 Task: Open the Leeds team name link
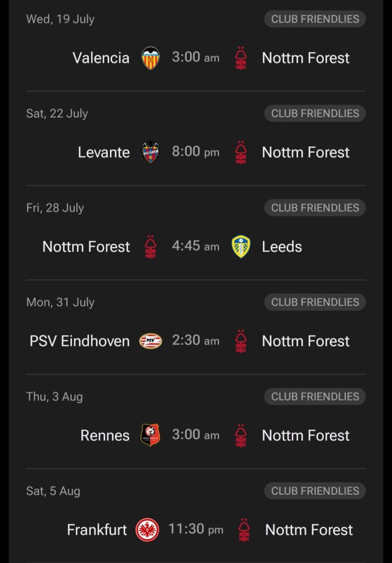pyautogui.click(x=282, y=247)
